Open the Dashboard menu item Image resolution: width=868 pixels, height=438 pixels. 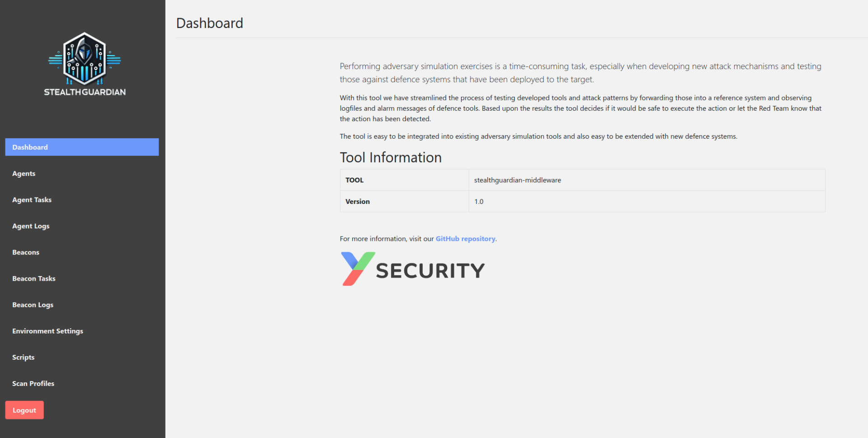[x=82, y=147]
